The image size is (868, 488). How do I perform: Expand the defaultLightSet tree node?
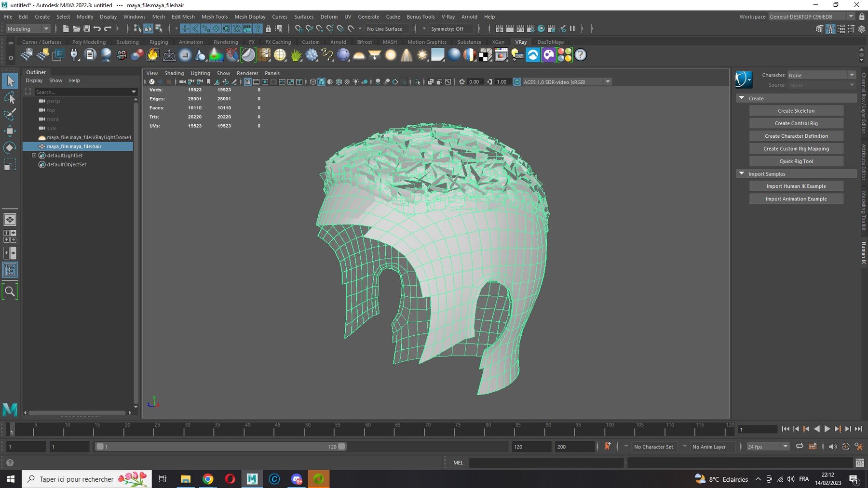click(x=34, y=155)
